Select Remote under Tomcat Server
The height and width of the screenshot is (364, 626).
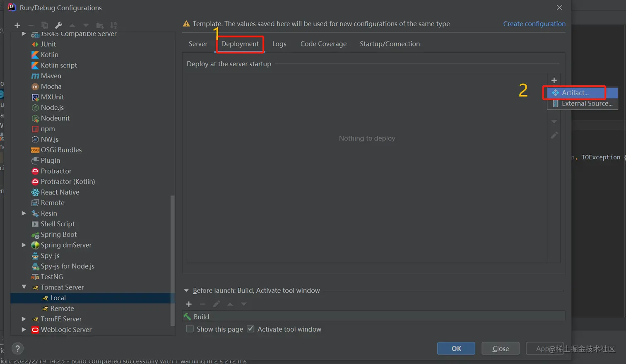click(x=62, y=309)
